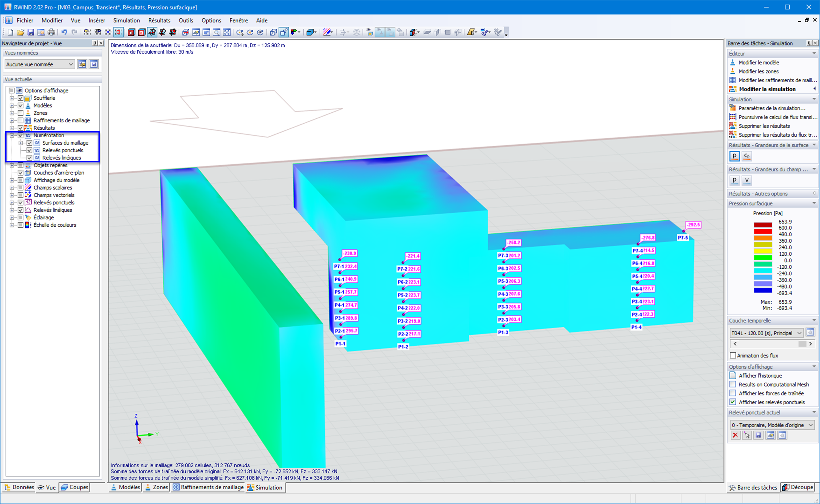The image size is (820, 504).
Task: Open the Résultats menu
Action: click(x=159, y=20)
